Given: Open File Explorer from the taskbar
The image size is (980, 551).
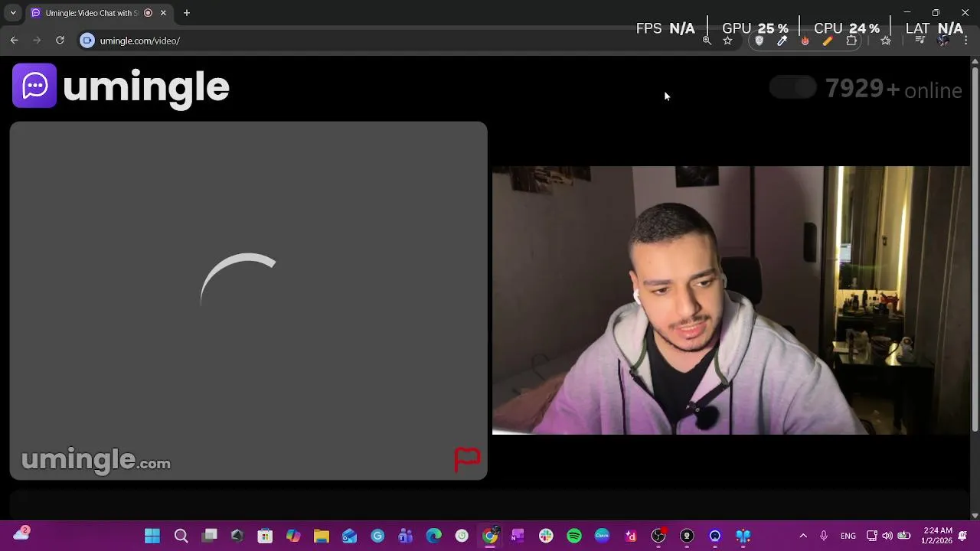Looking at the screenshot, I should pos(321,536).
